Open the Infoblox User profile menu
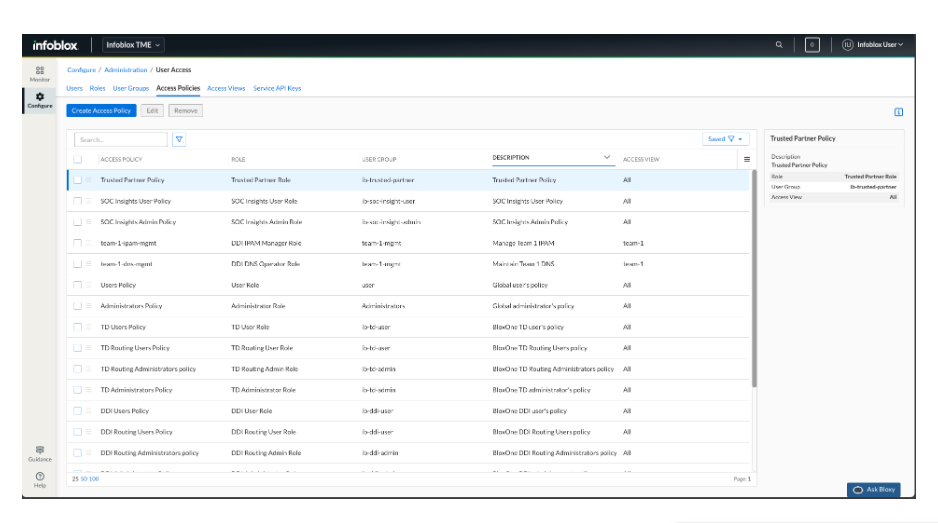The image size is (938, 523). pyautogui.click(x=873, y=45)
